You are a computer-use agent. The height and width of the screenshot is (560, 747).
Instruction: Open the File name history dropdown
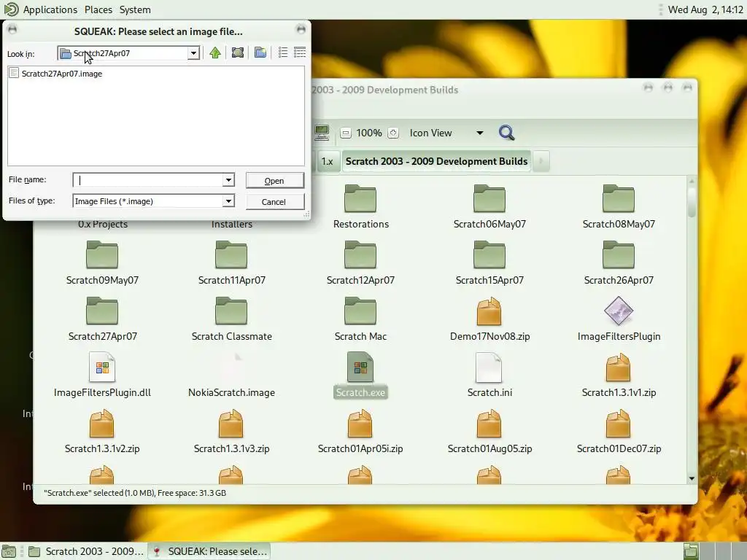pos(228,180)
